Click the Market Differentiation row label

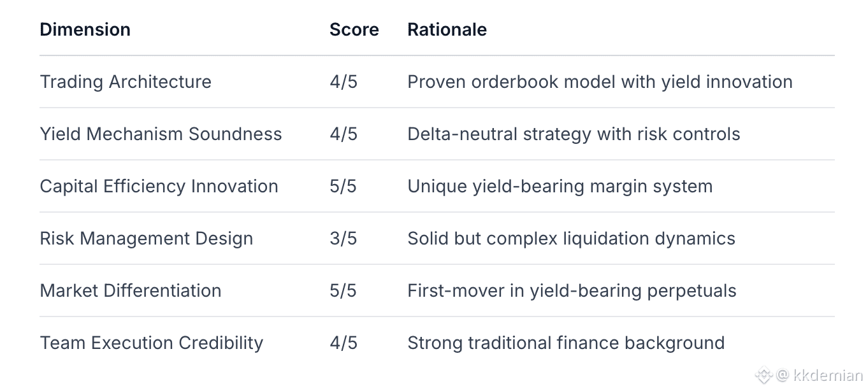[130, 290]
